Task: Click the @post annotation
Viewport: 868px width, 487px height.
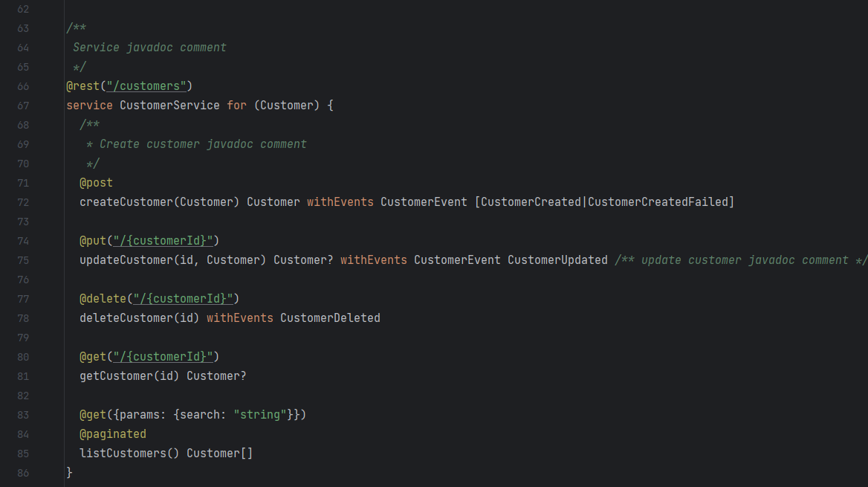Action: 96,183
